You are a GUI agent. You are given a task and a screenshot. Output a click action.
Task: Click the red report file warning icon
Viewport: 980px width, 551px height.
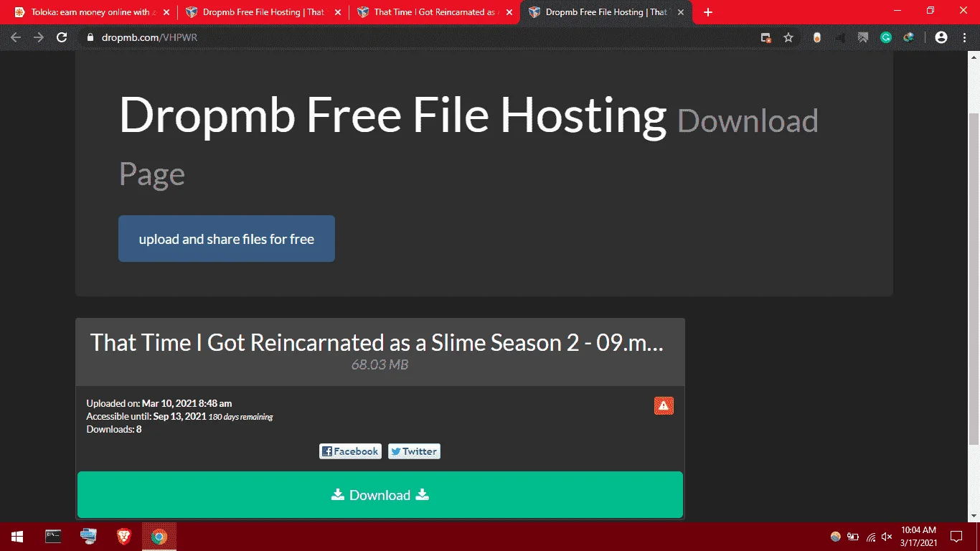point(664,405)
